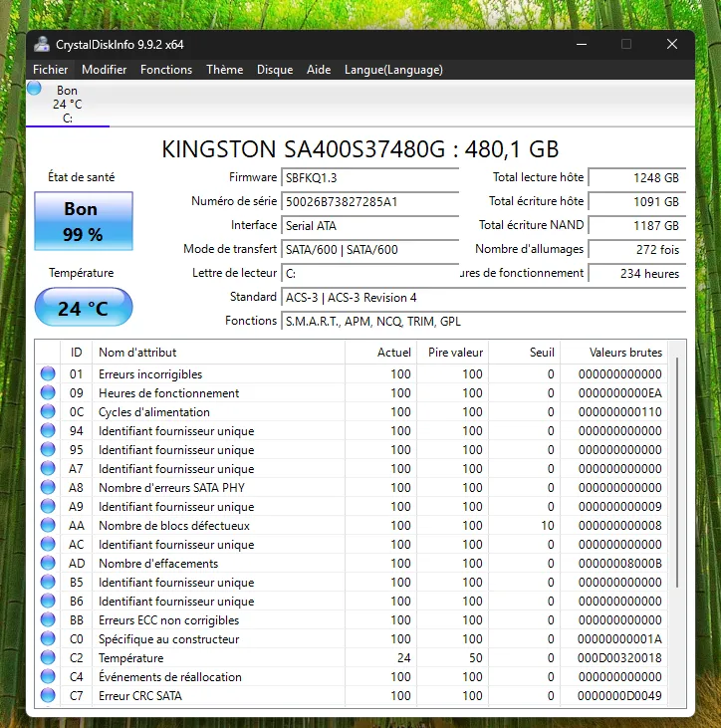Click the Nom d'attribut column header
The width and height of the screenshot is (721, 728).
pyautogui.click(x=218, y=353)
